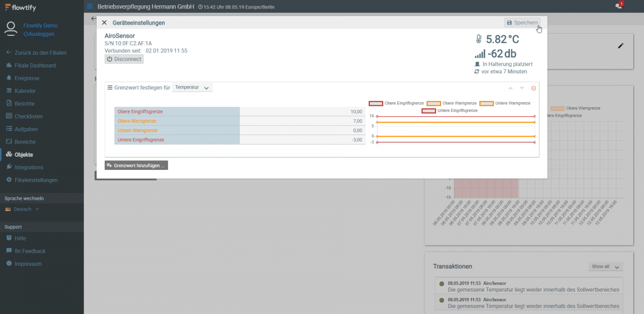Click Grenzwert hinzufügen button
Screen dimensions: 644x314
136,166
